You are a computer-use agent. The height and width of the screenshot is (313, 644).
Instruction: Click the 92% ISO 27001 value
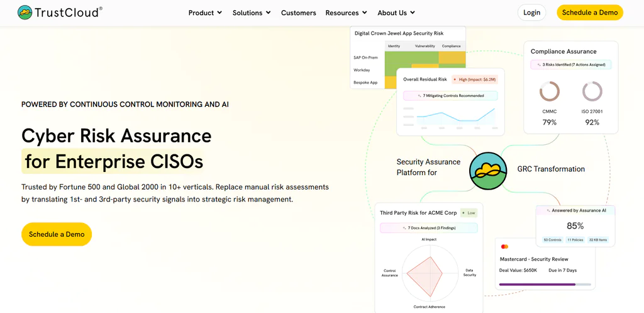coord(592,122)
